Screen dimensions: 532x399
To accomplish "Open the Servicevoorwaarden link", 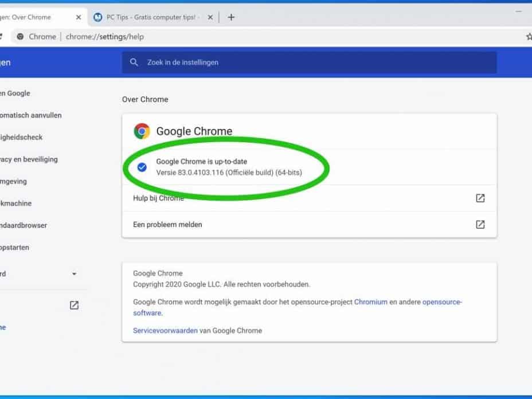I will point(165,331).
